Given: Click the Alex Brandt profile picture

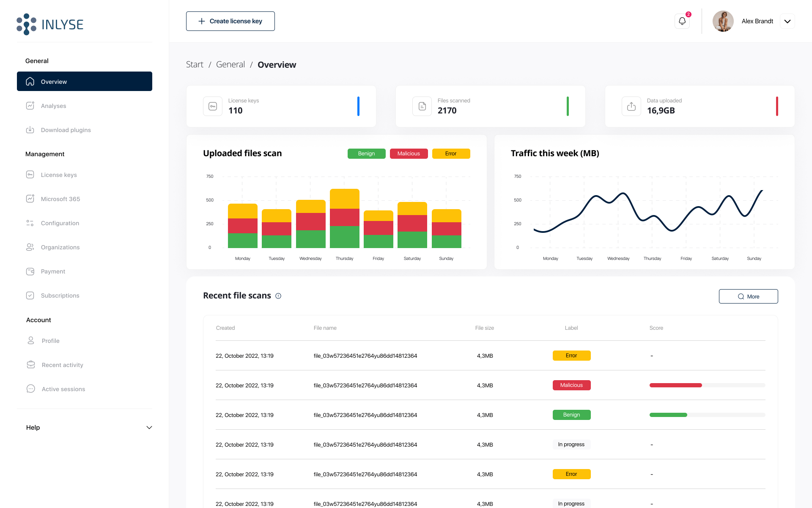Looking at the screenshot, I should click(723, 21).
